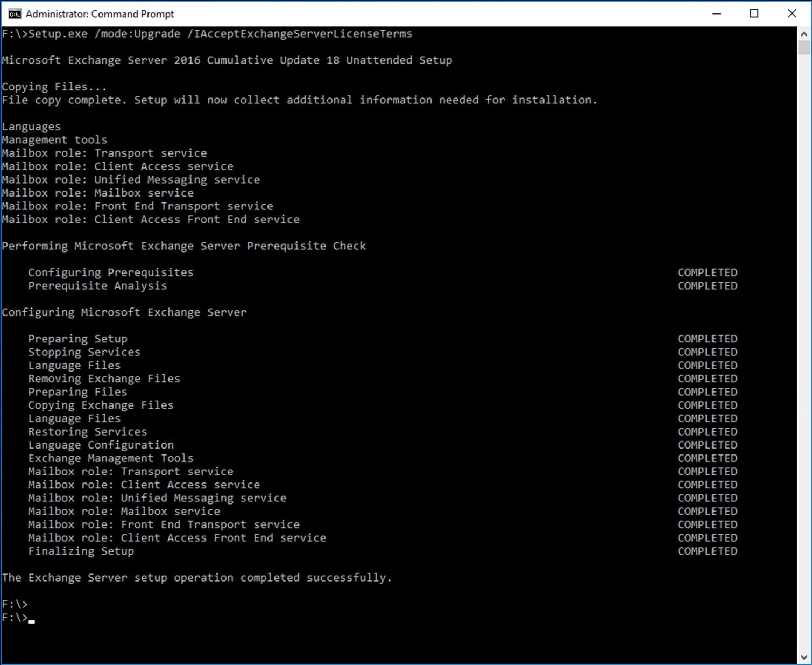This screenshot has width=812, height=665.
Task: Click 'Performing Microsoft Exchange Server Prerequisite Check'
Action: coord(184,246)
